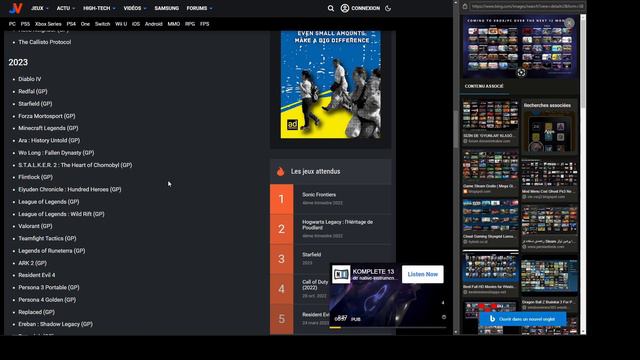This screenshot has height=360, width=640.
Task: Open the SAMSUNG menu item
Action: tap(167, 8)
